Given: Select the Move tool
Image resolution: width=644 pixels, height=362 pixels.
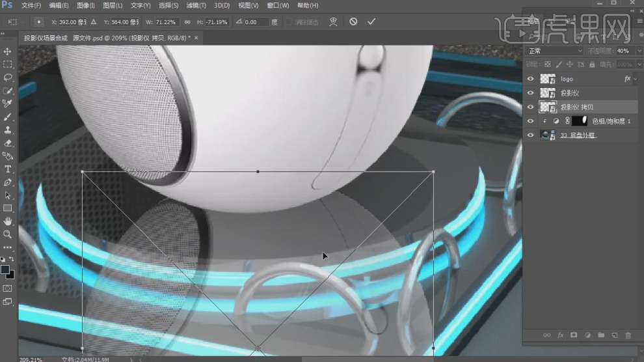Looking at the screenshot, I should (8, 51).
